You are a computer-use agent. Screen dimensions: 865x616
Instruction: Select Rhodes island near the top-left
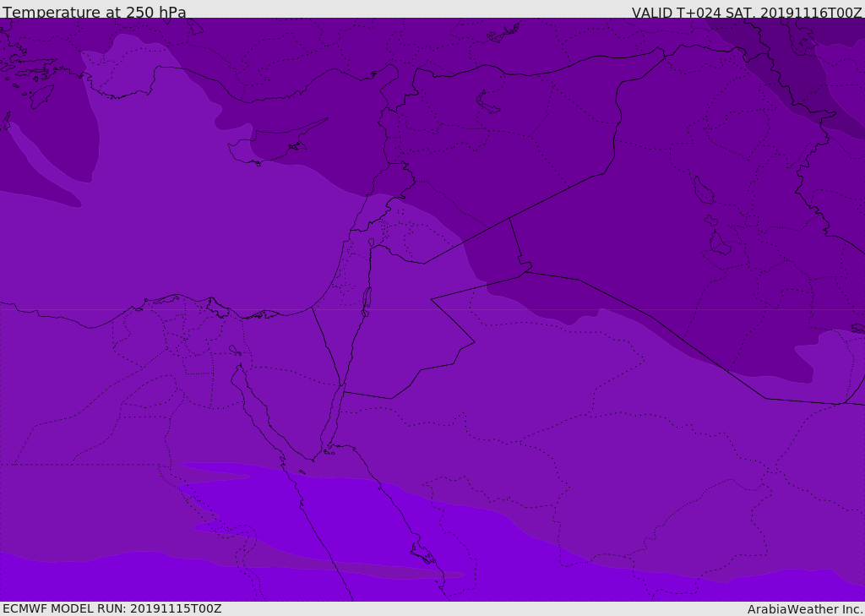(x=41, y=95)
